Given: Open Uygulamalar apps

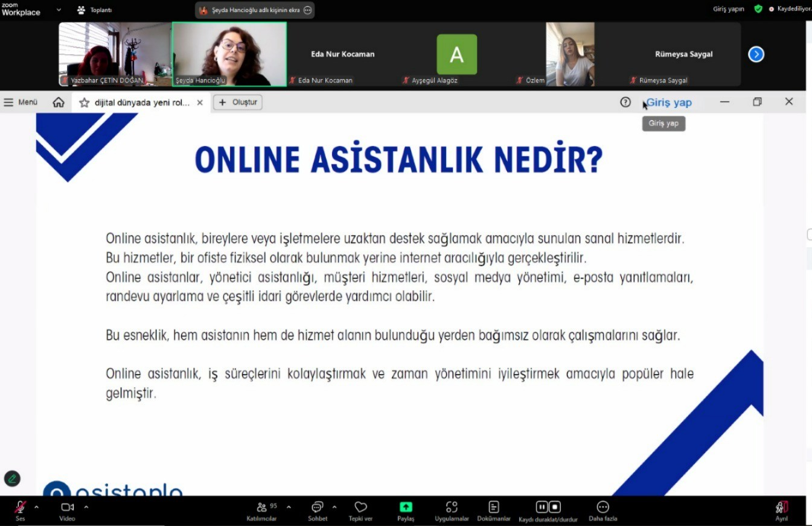Looking at the screenshot, I should (x=452, y=507).
